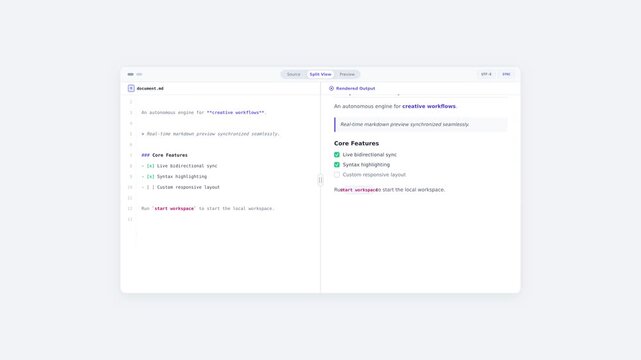Viewport: 641px width, 360px height.
Task: Uncheck the Syntax highlighting checkbox
Action: pyautogui.click(x=337, y=165)
